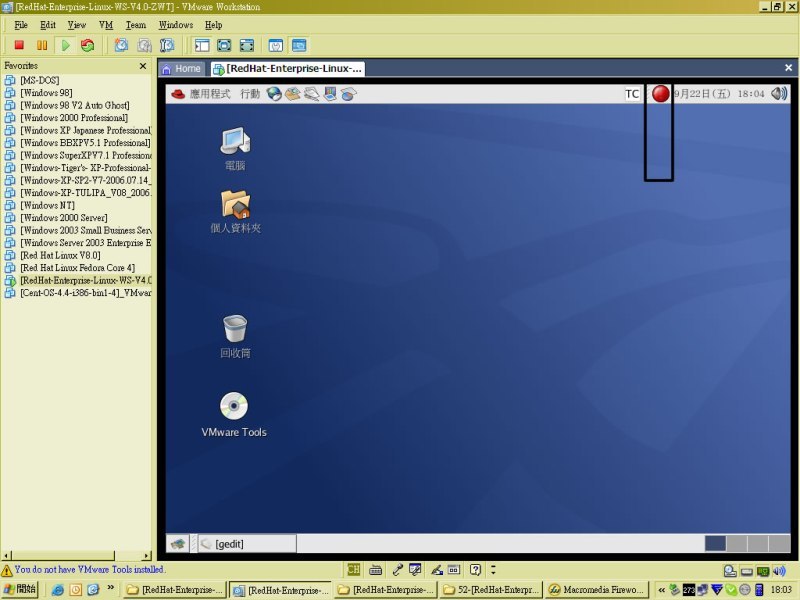This screenshot has height=600, width=800.
Task: Power on the VM with the green play icon
Action: pyautogui.click(x=65, y=45)
